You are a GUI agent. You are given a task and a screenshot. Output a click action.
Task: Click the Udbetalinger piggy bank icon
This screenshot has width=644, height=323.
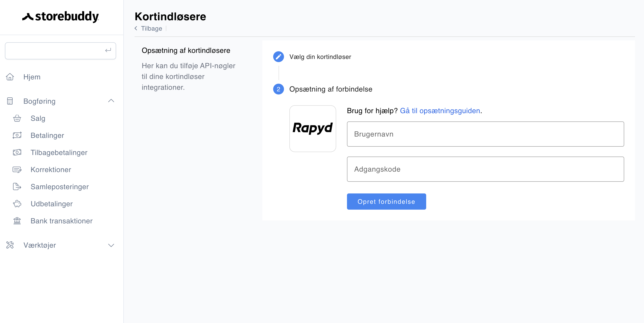17,204
